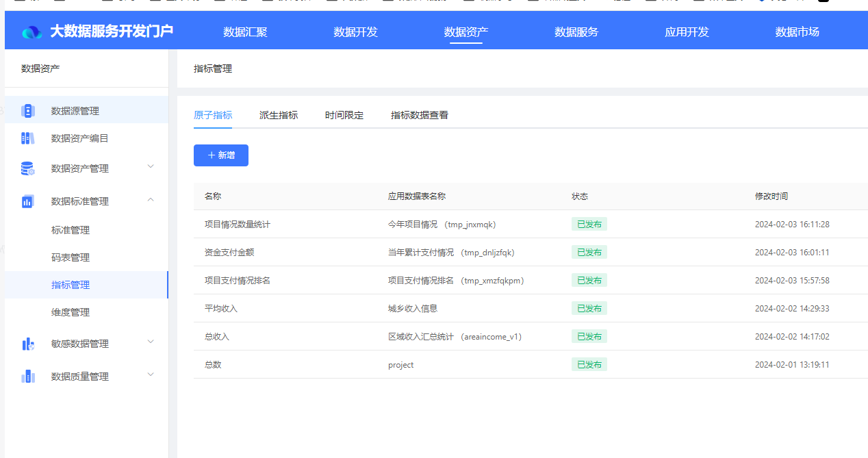Image resolution: width=868 pixels, height=458 pixels.
Task: Click the 数据质量管理 bar icon
Action: tap(27, 377)
